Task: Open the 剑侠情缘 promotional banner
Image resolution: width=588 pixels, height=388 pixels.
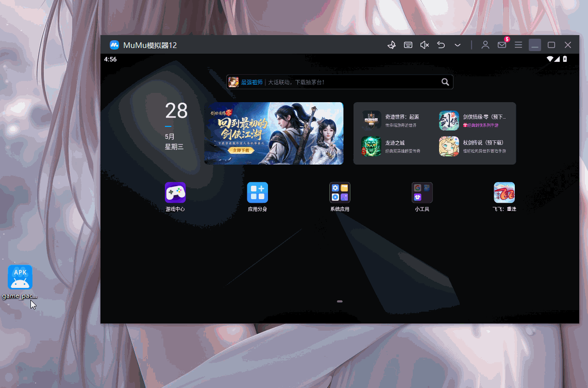Action: pyautogui.click(x=274, y=133)
